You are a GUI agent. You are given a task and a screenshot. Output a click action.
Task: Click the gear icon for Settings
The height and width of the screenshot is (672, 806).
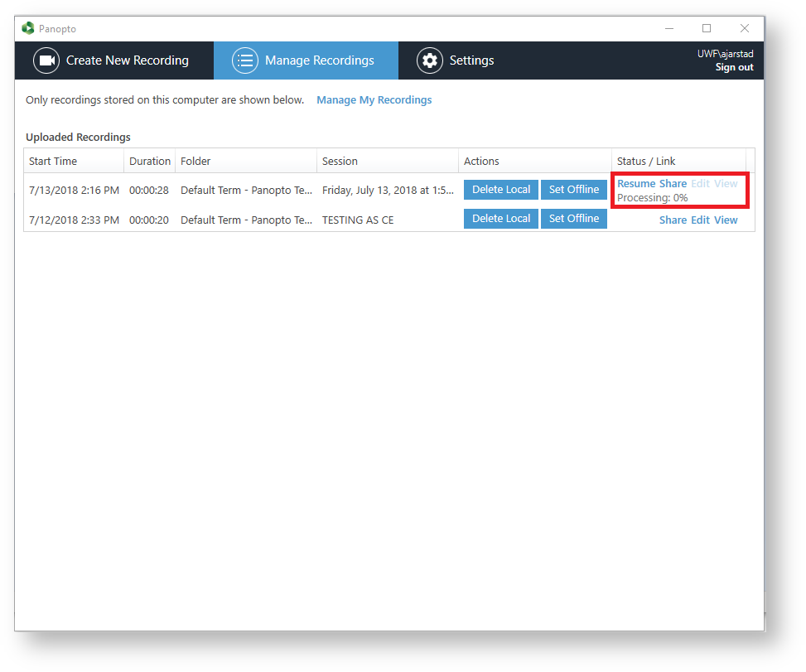tap(430, 60)
